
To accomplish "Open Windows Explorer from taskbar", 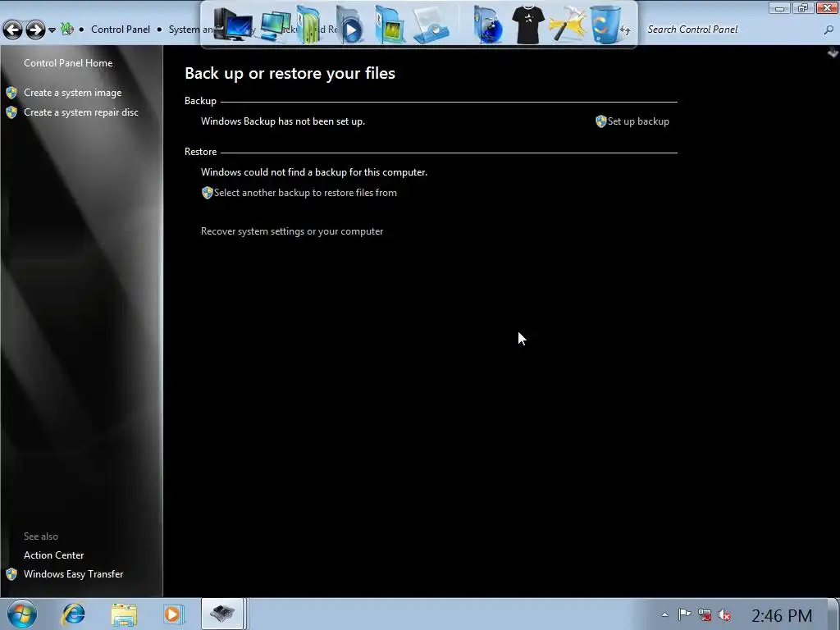I will (124, 614).
